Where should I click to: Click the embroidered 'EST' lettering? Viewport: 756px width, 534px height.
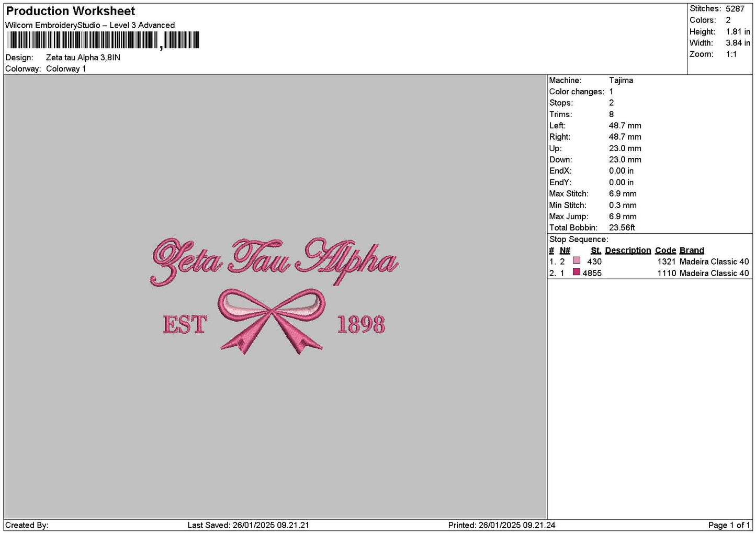185,324
